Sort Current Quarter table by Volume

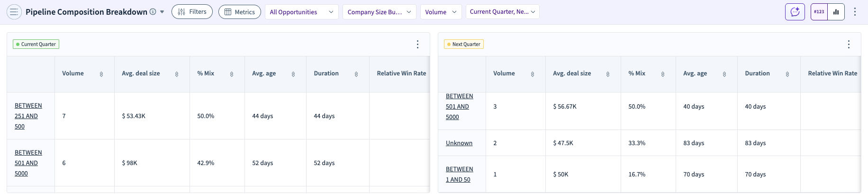pos(101,74)
